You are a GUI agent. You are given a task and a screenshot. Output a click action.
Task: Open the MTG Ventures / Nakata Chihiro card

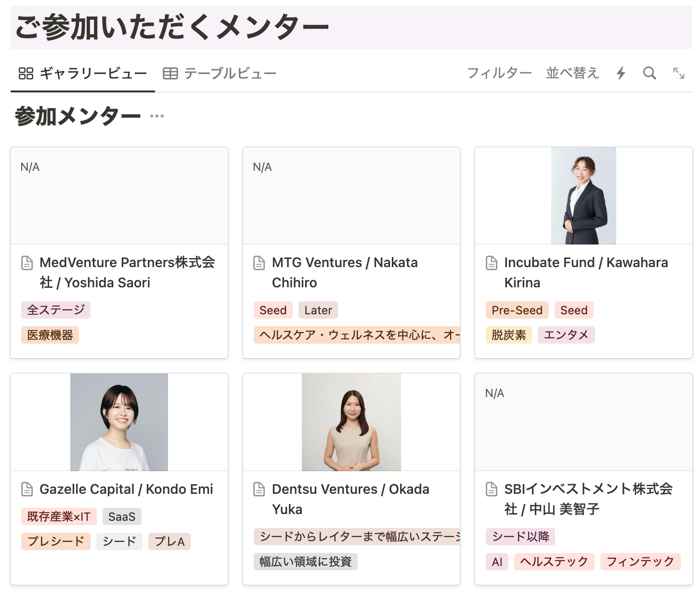[351, 253]
